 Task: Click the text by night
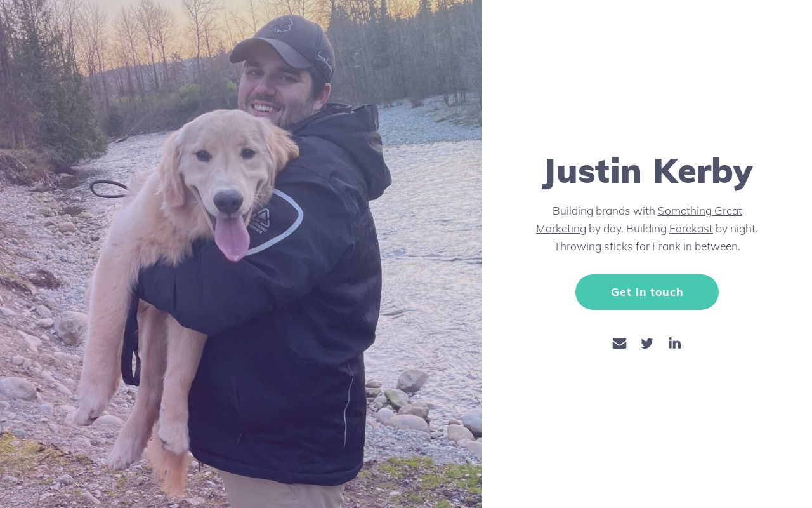click(737, 229)
